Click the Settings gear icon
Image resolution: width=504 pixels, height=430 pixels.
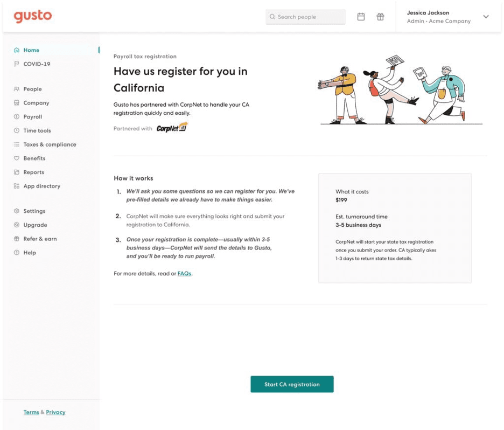(x=17, y=211)
